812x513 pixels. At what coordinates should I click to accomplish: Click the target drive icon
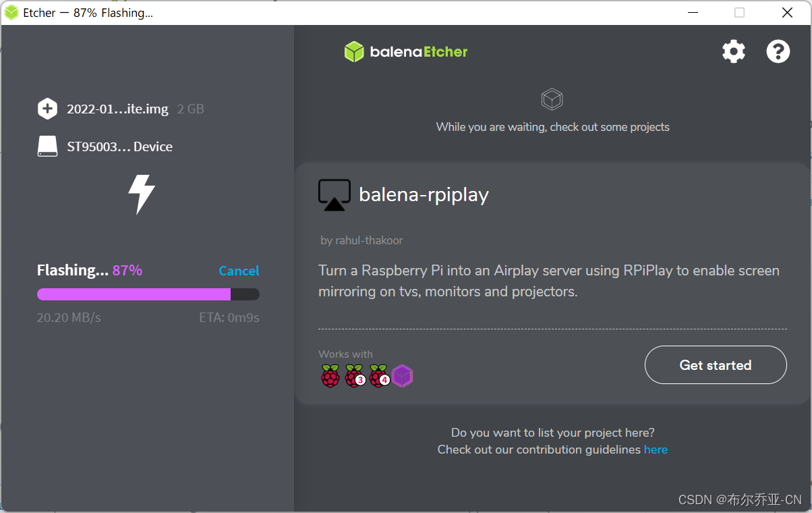point(47,146)
